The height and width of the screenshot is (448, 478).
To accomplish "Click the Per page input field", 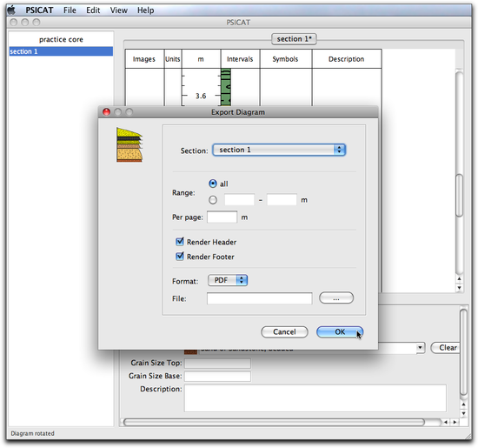I will point(222,217).
